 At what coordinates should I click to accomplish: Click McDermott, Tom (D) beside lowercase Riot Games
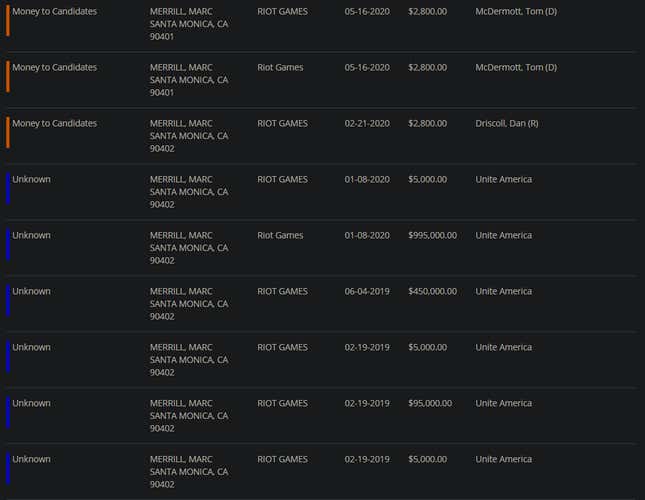pyautogui.click(x=516, y=67)
